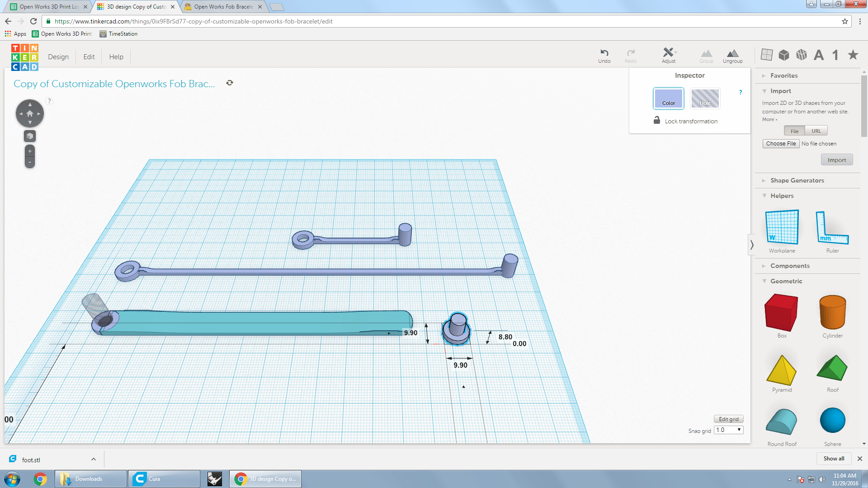
Task: Open the Open Works 3D Print bookmark
Action: (x=62, y=34)
